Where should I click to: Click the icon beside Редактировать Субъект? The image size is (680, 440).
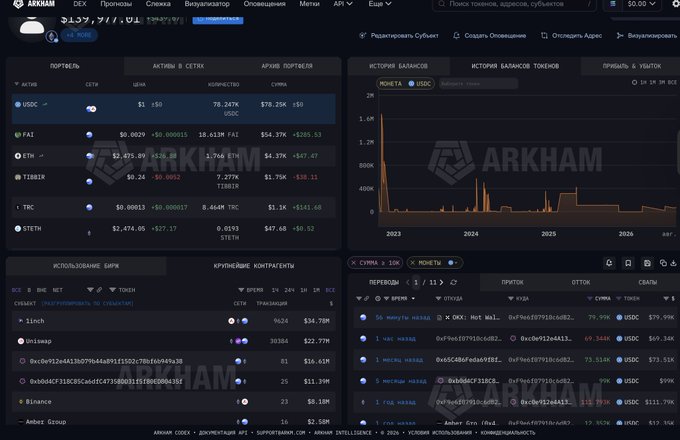pos(363,36)
